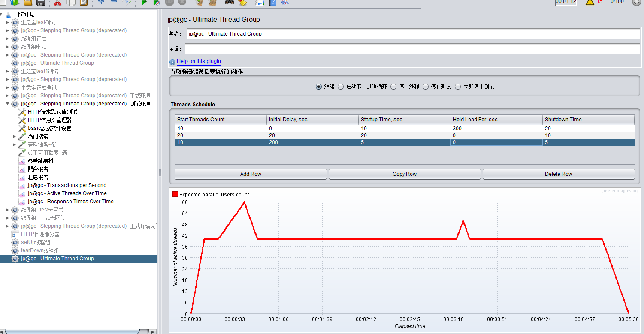Image resolution: width=644 pixels, height=334 pixels.
Task: Select the table cell with value 200
Action: point(312,142)
